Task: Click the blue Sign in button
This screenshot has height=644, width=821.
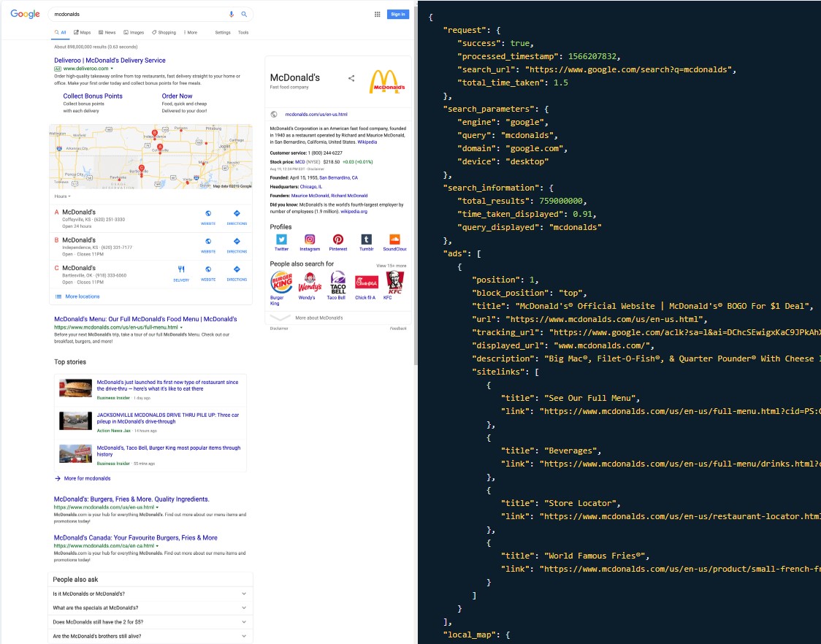Action: click(398, 14)
